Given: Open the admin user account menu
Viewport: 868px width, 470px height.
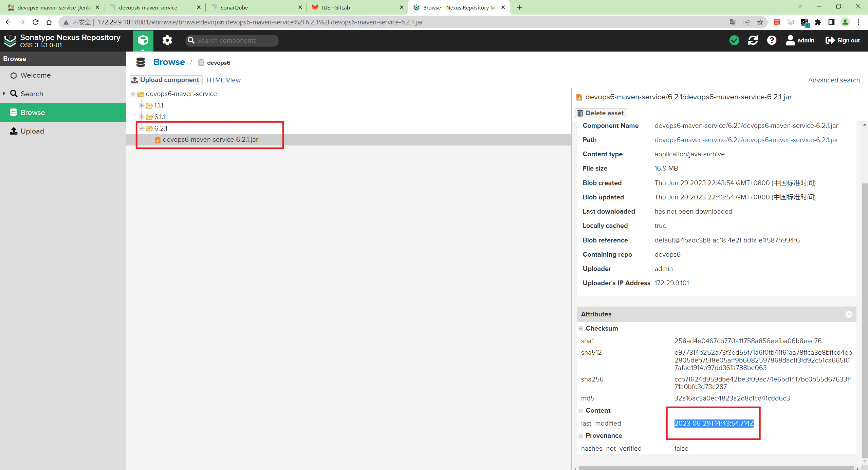Looking at the screenshot, I should point(800,40).
